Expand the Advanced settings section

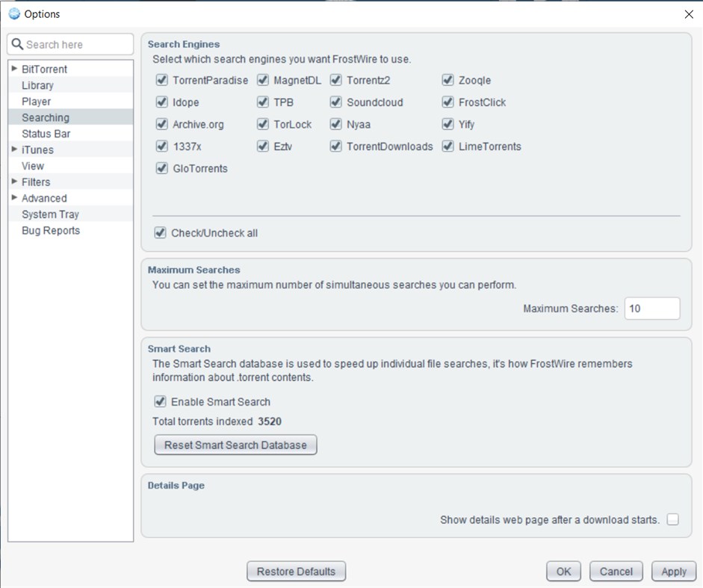click(13, 198)
